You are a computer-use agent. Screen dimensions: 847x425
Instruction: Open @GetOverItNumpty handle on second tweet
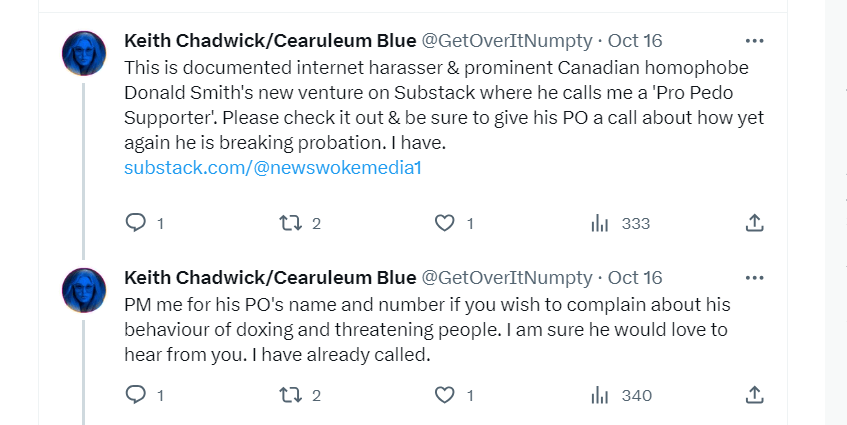click(x=507, y=278)
